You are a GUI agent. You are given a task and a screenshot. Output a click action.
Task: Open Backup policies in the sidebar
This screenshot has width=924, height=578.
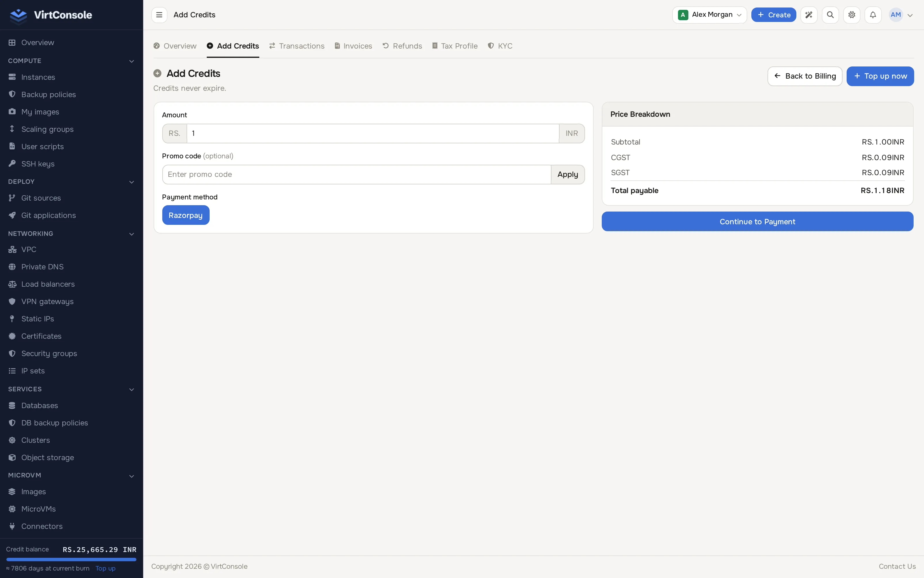pos(71,95)
